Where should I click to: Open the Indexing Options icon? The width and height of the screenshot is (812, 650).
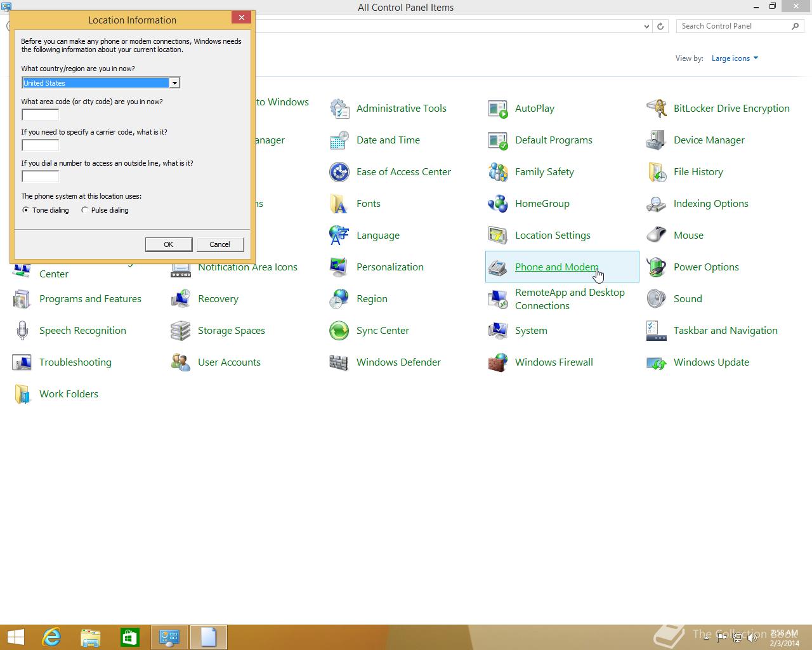[657, 204]
